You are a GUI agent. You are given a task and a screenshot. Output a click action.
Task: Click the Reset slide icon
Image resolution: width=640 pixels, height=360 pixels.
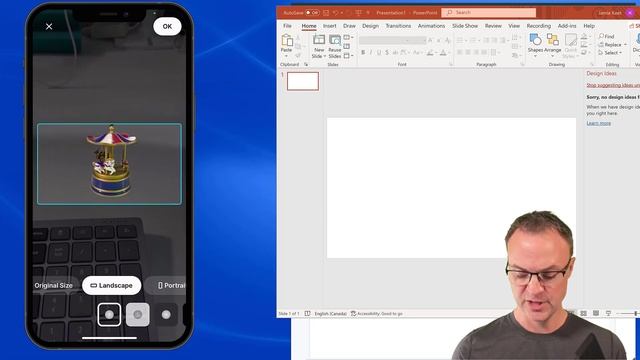click(347, 47)
